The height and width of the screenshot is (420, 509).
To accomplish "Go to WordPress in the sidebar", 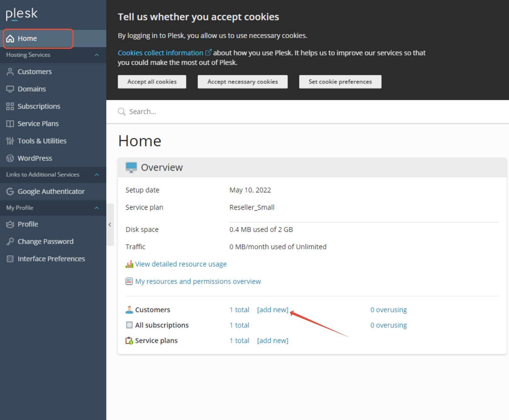I will (53, 158).
